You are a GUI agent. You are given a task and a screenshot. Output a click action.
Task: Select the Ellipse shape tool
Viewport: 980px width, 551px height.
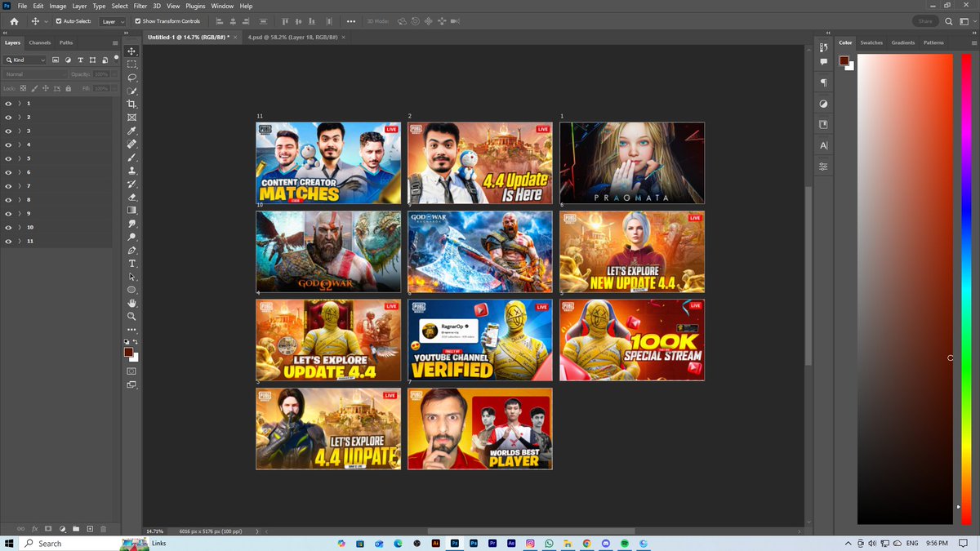tap(132, 290)
